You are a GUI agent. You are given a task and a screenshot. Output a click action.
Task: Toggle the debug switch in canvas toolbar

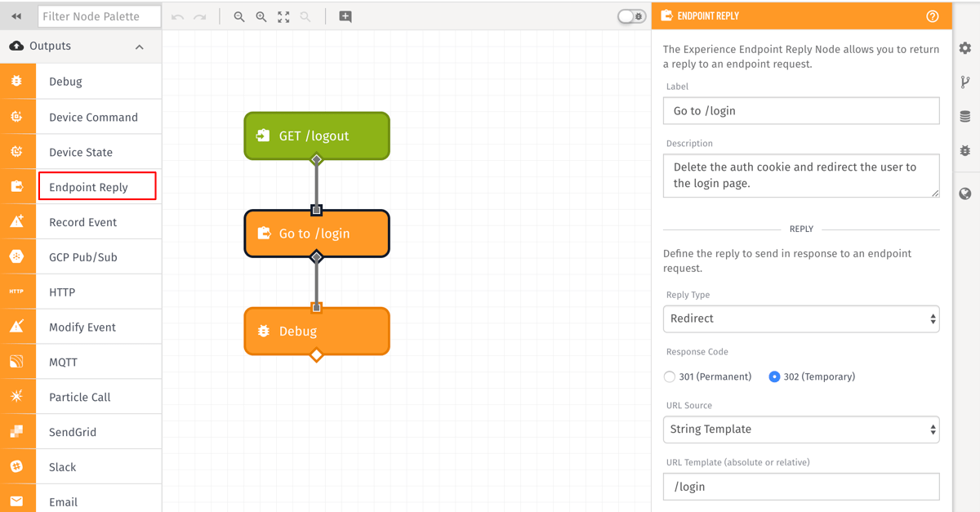coord(631,16)
